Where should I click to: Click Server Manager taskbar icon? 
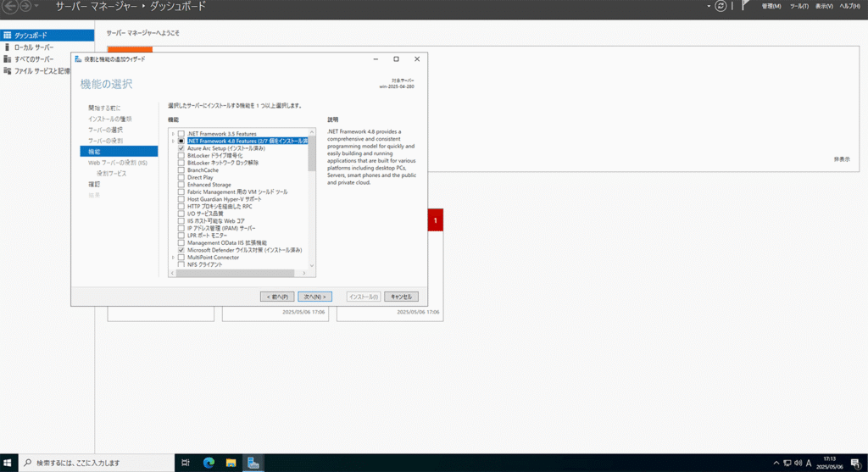[253, 463]
